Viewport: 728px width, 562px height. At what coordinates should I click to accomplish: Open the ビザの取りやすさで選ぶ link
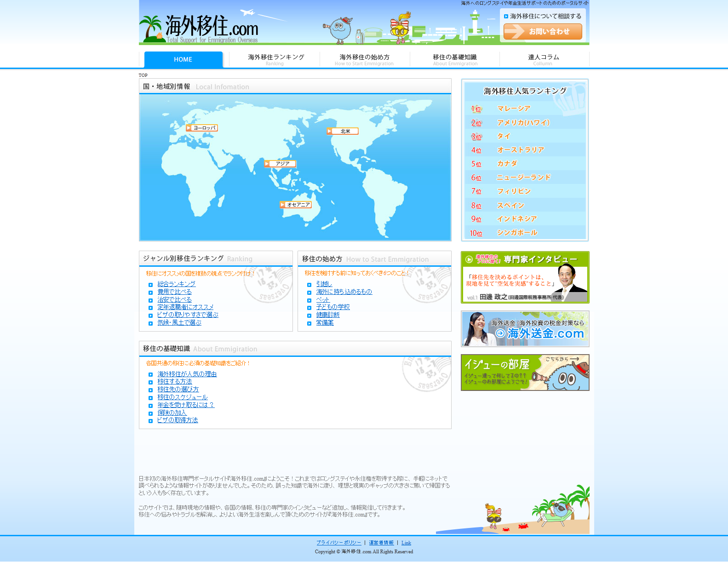188,315
